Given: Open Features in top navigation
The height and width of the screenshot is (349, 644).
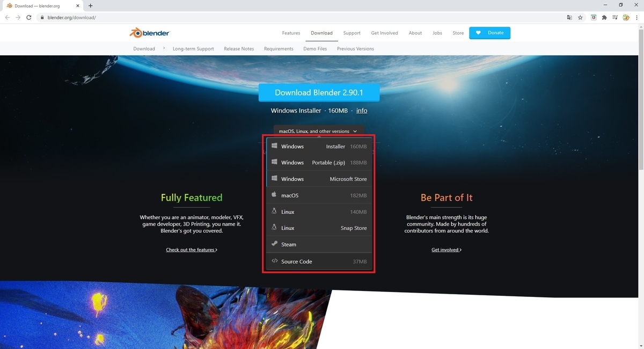Looking at the screenshot, I should (291, 33).
